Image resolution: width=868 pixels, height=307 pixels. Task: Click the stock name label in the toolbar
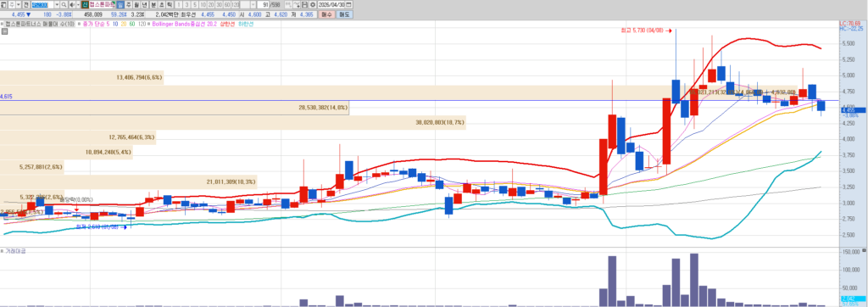[x=103, y=4]
